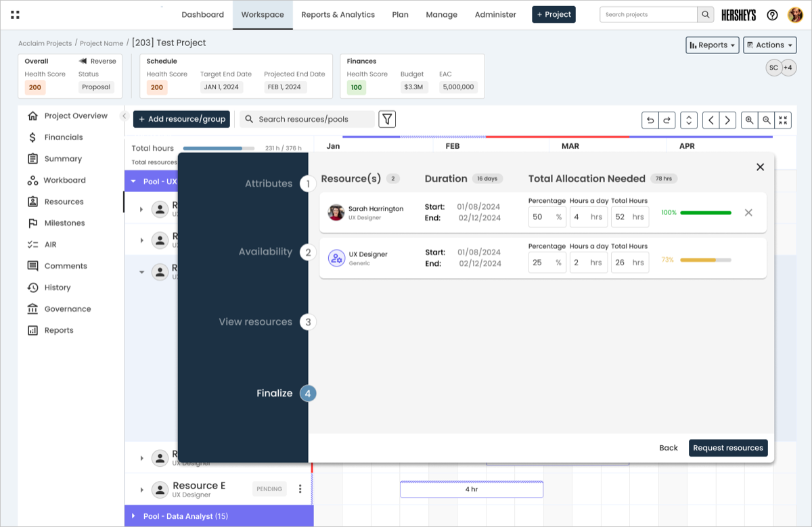Open History in sidebar
The width and height of the screenshot is (812, 527).
pos(49,288)
